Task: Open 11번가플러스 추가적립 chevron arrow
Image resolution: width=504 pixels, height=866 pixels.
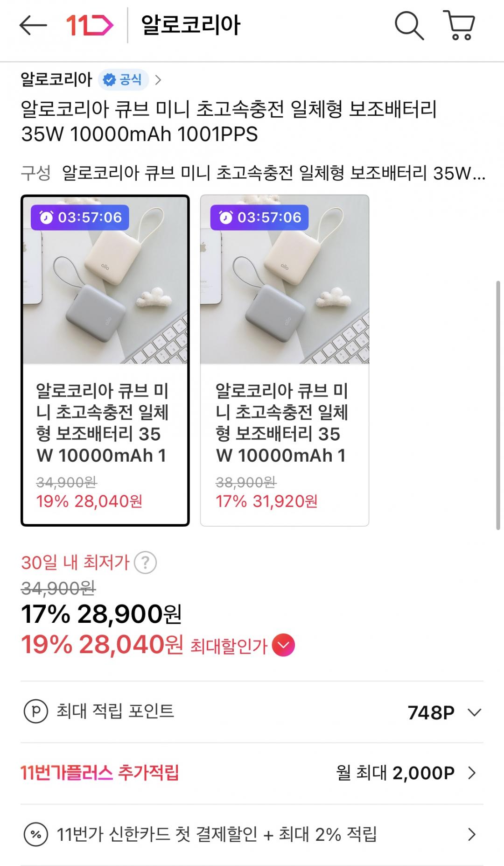Action: click(x=472, y=773)
